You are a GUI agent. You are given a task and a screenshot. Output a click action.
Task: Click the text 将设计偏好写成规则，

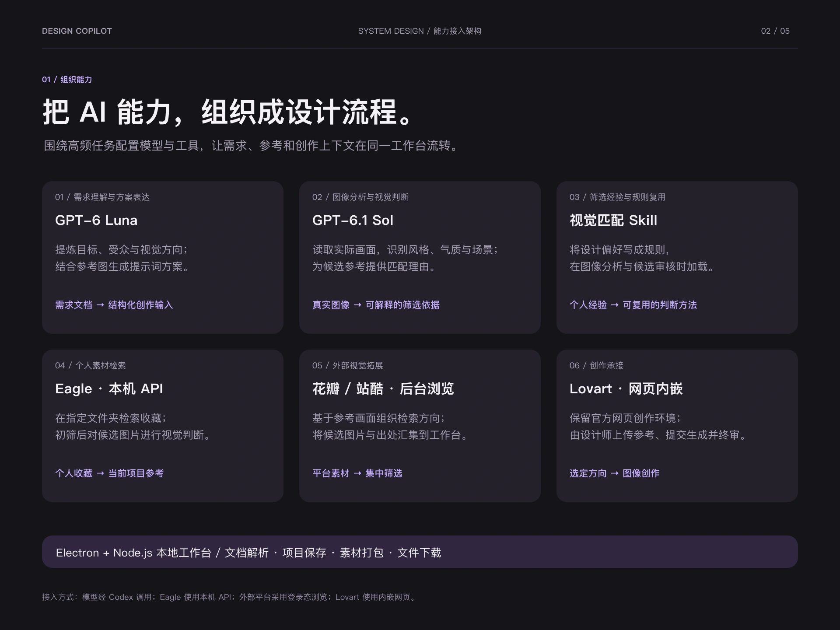pos(620,250)
